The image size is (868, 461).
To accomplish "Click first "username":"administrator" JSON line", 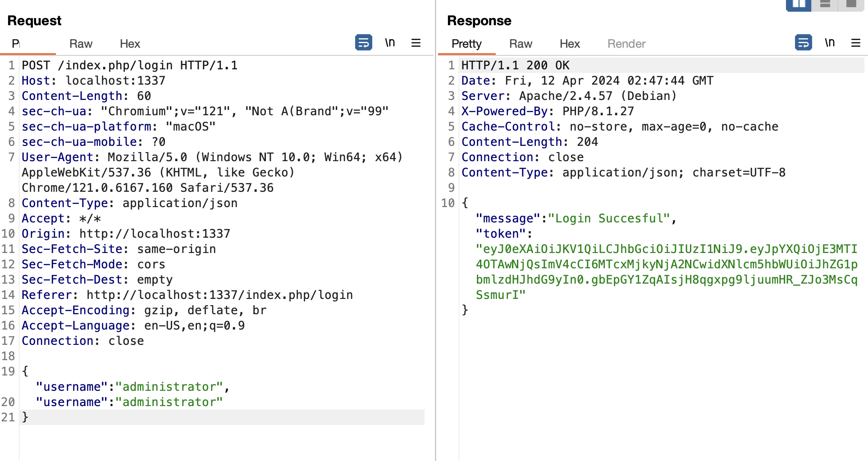I will tap(133, 387).
